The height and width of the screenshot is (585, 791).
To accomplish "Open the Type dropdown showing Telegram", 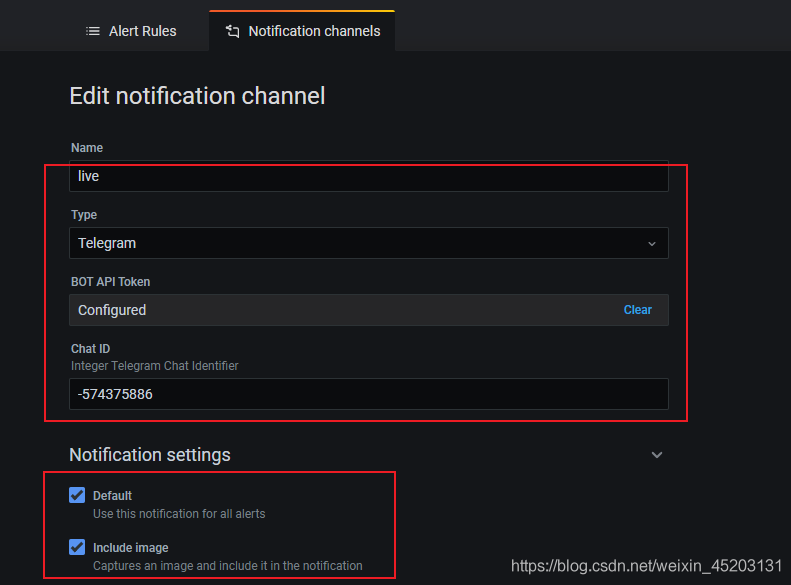I will point(369,243).
